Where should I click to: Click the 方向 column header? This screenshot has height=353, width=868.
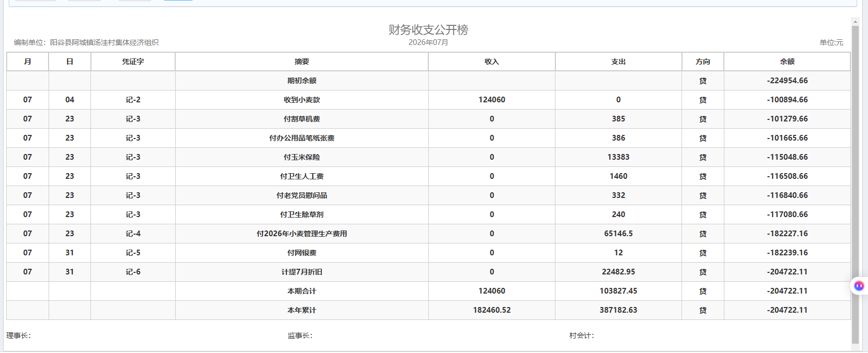click(703, 62)
